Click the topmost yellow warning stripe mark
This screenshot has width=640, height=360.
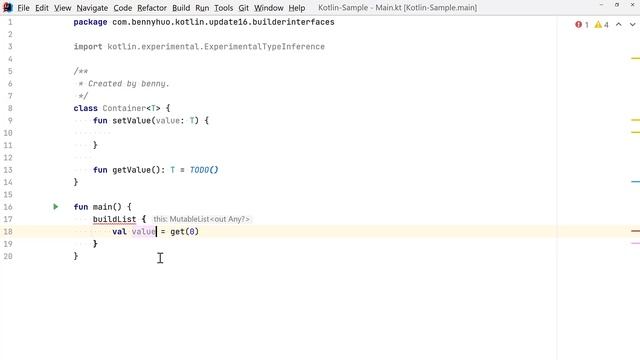(635, 58)
